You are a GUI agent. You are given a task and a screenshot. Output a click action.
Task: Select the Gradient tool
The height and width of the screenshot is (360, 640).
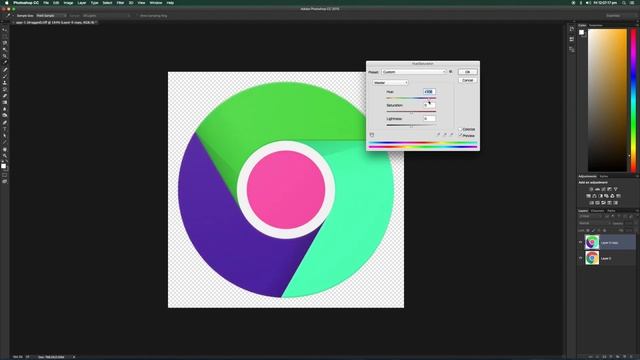pos(4,102)
